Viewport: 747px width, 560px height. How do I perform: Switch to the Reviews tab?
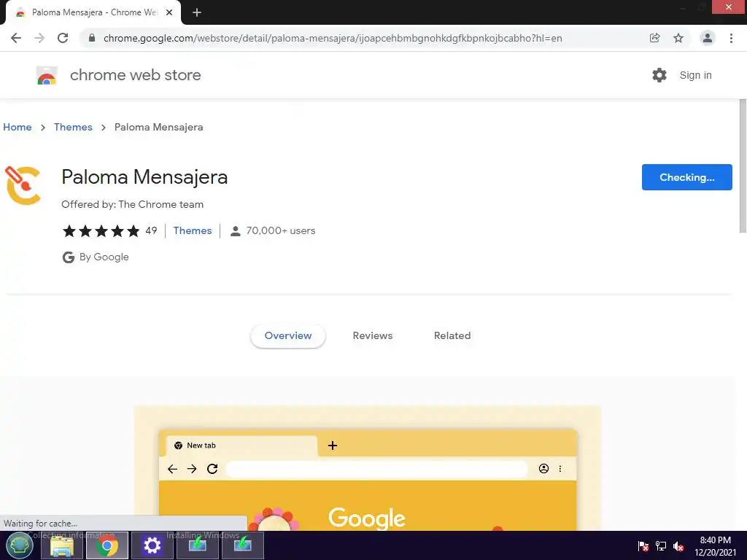click(x=373, y=335)
